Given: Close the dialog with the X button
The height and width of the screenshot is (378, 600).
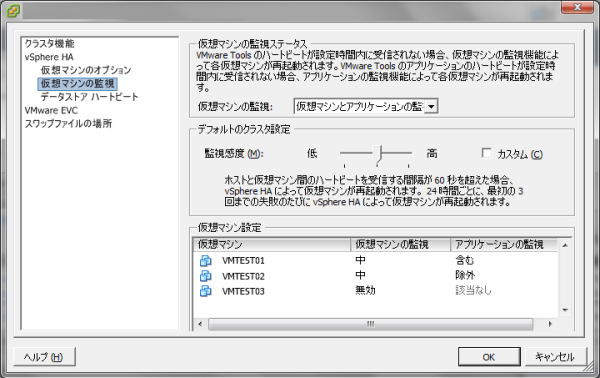Looking at the screenshot, I should point(577,7).
